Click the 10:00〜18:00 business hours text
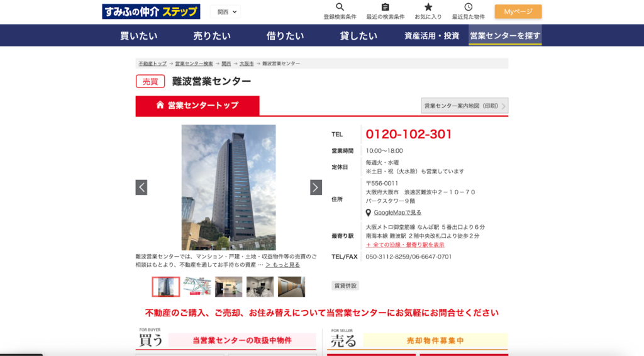 point(384,151)
